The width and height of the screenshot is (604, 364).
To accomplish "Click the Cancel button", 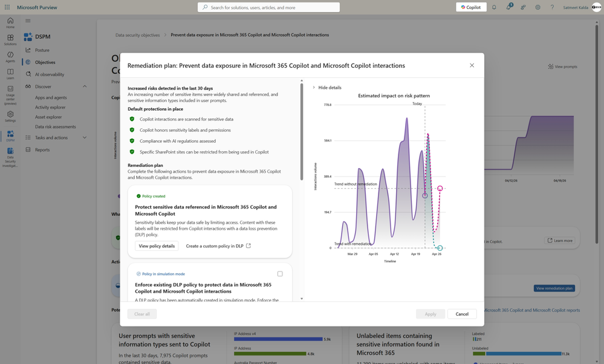I will click(462, 314).
